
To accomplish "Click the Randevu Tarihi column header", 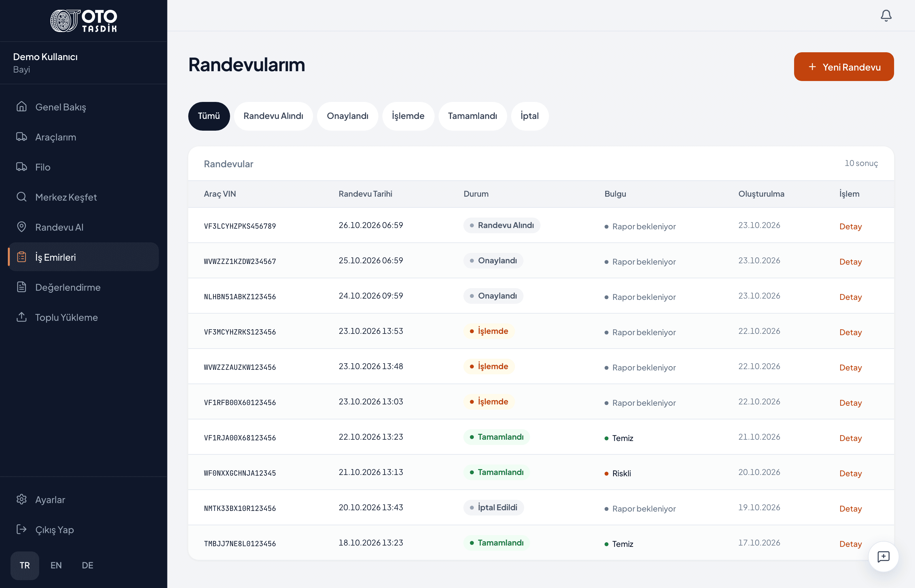I will coord(365,194).
